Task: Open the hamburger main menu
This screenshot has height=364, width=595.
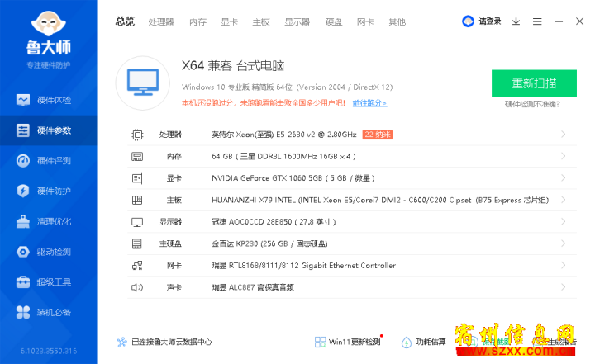Action: pyautogui.click(x=537, y=21)
